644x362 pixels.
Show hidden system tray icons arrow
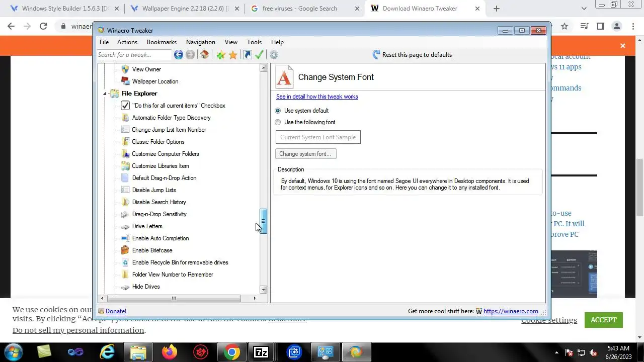[556, 352]
